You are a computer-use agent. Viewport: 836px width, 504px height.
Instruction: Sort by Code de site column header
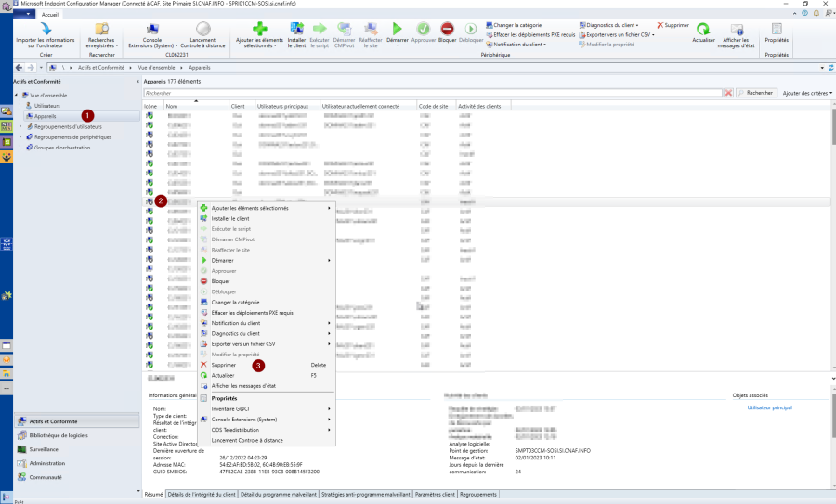(x=437, y=106)
